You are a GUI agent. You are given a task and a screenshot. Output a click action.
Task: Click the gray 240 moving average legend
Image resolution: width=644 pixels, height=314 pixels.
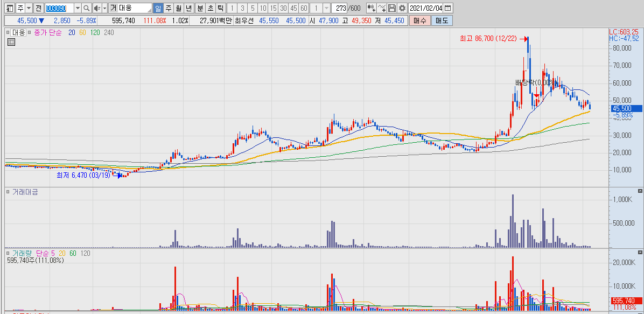coord(109,32)
